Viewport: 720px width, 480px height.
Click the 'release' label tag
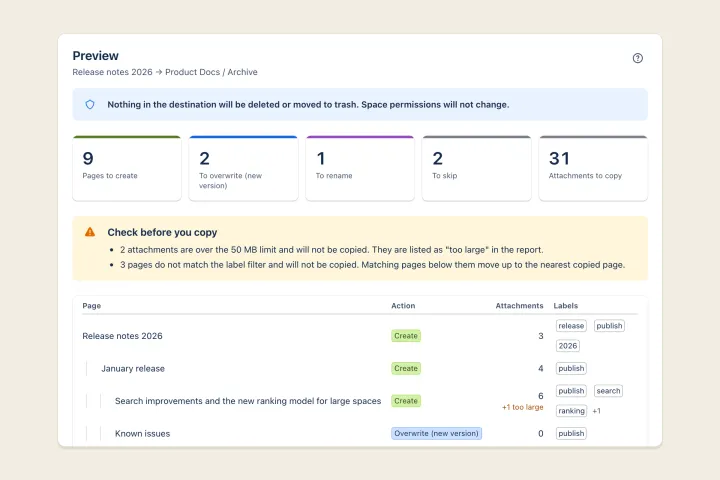[571, 326]
